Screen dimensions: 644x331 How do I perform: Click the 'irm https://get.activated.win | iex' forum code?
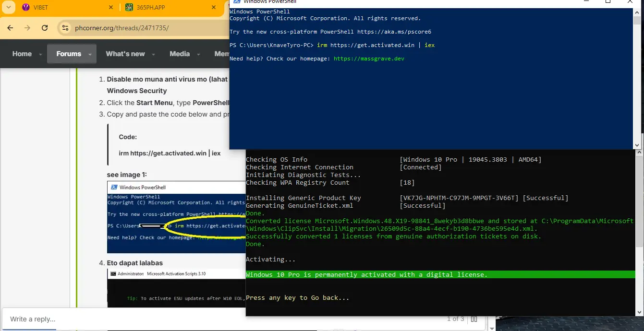[170, 153]
